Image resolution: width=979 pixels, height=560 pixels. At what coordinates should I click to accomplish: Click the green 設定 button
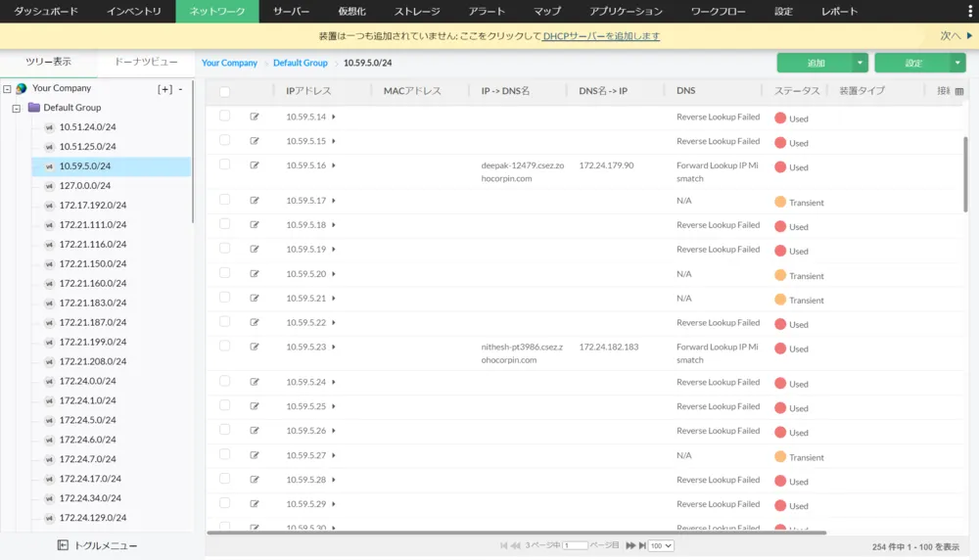(x=912, y=63)
